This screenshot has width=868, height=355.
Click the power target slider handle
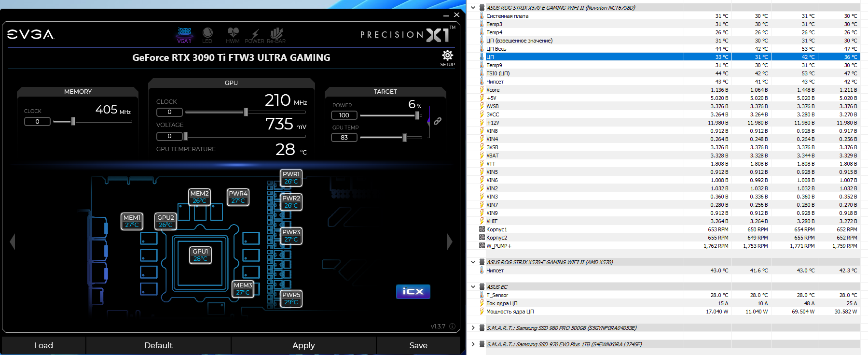point(417,115)
